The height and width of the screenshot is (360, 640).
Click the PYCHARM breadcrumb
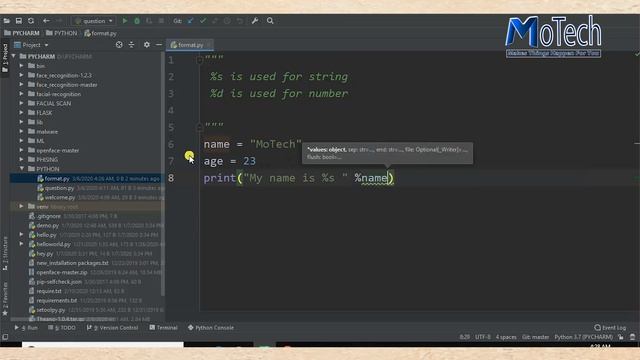[22, 33]
